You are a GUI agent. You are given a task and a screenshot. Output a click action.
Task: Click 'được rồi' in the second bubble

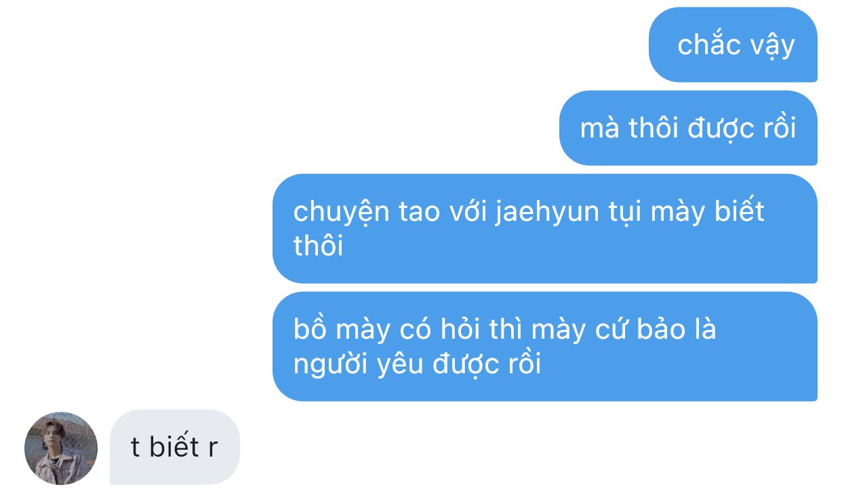point(742,129)
